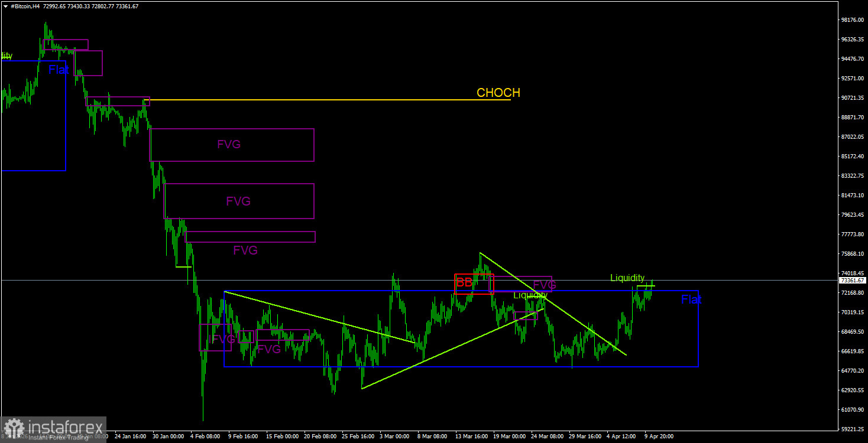
Task: Click the 85172.40 price axis label
Action: coord(853,157)
